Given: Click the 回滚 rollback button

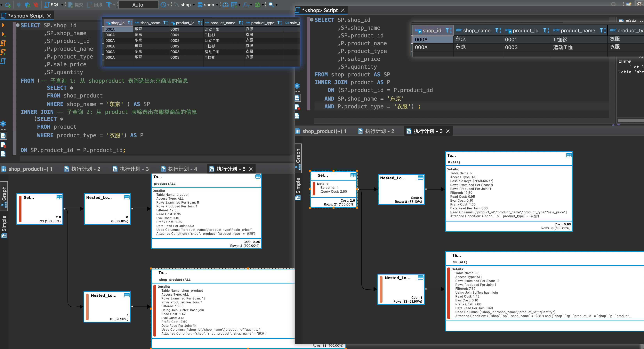Looking at the screenshot, I should pyautogui.click(x=95, y=5).
